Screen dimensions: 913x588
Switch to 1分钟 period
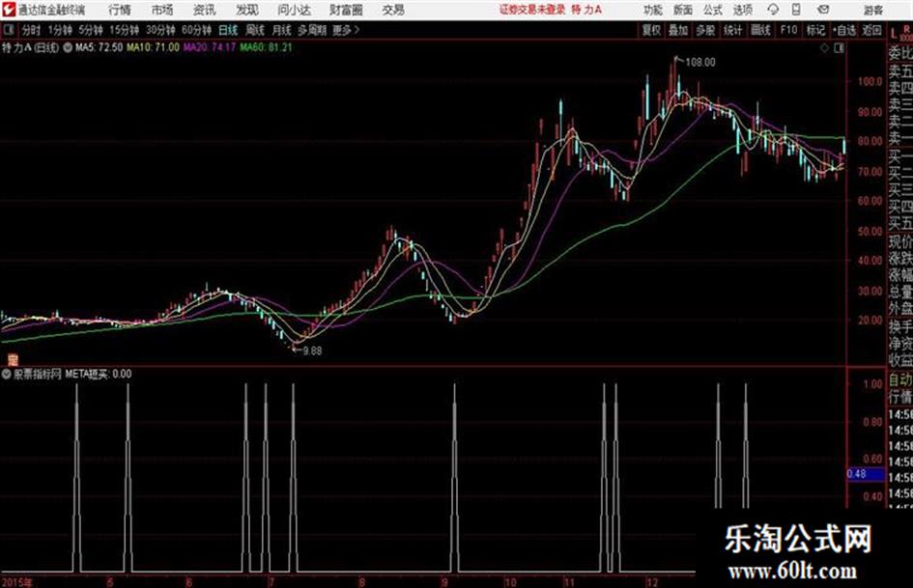[x=59, y=30]
